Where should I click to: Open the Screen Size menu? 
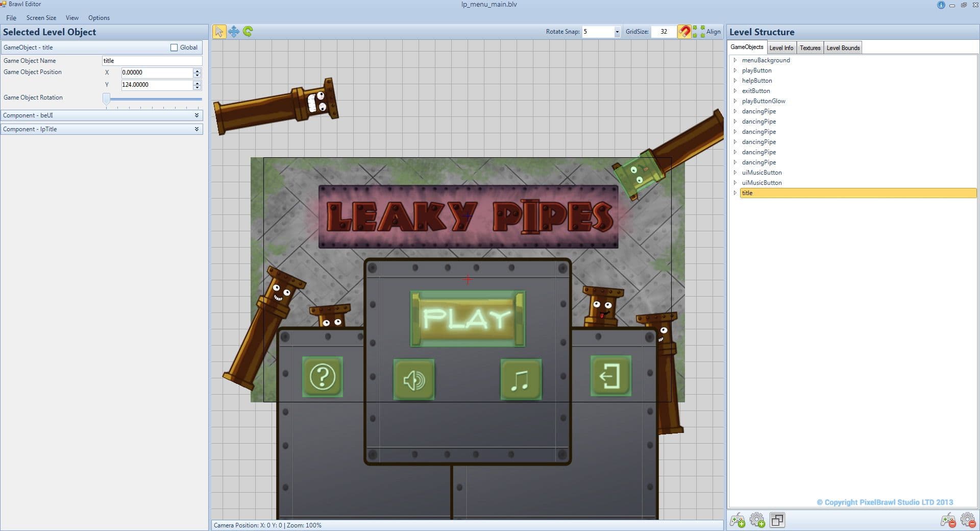click(41, 18)
